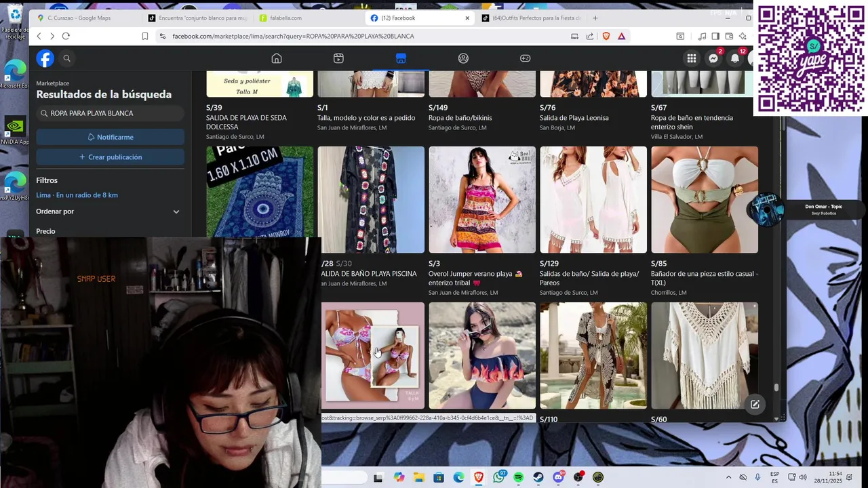Open the Gaming controller icon
Screen dimensions: 868x488
pyautogui.click(x=525, y=58)
